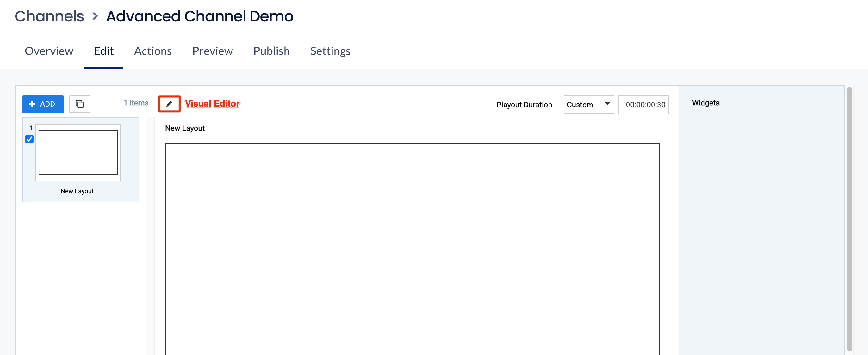This screenshot has height=355, width=868.
Task: Uncheck the New Layout item checkbox
Action: [29, 139]
